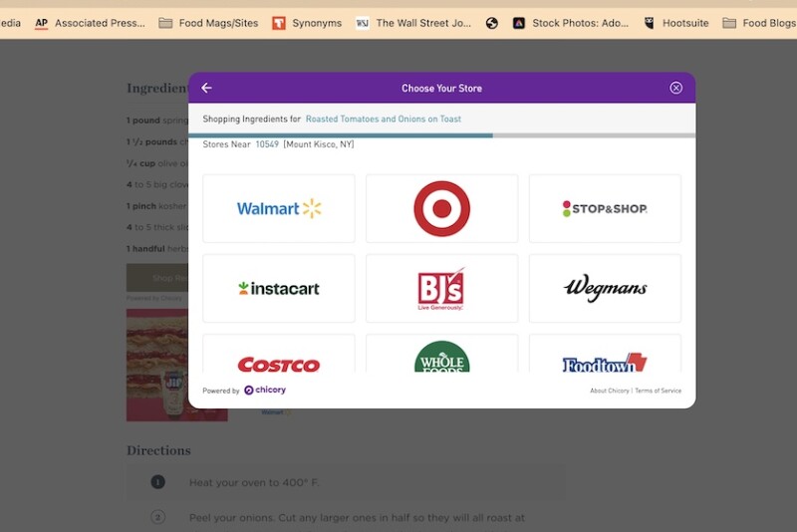Select the Wegmans store option
This screenshot has width=797, height=532.
click(605, 288)
